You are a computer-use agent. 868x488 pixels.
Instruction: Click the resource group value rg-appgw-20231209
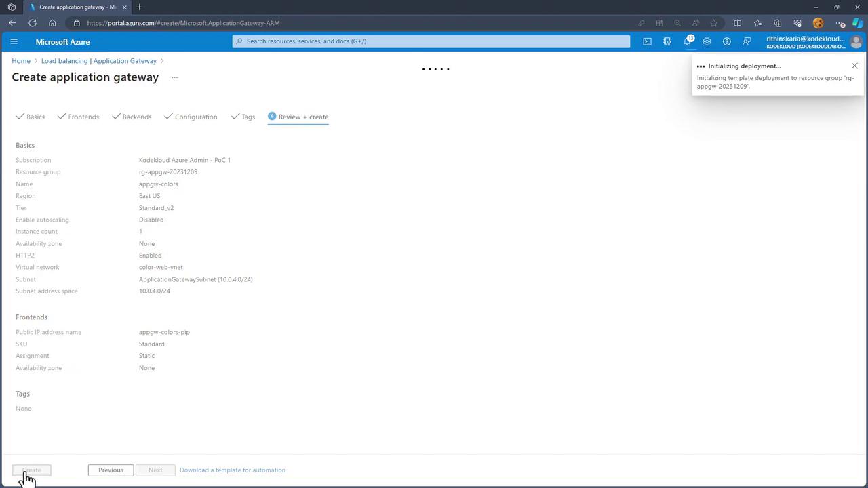pos(168,172)
